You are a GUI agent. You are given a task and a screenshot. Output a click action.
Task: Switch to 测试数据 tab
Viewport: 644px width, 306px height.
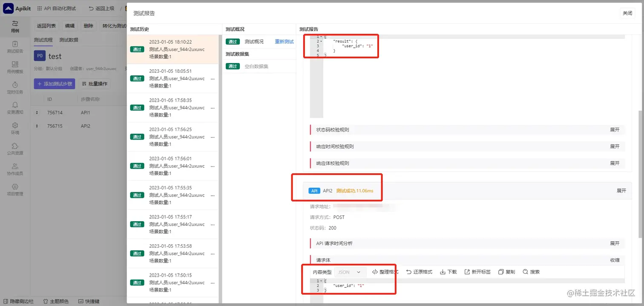pos(69,40)
